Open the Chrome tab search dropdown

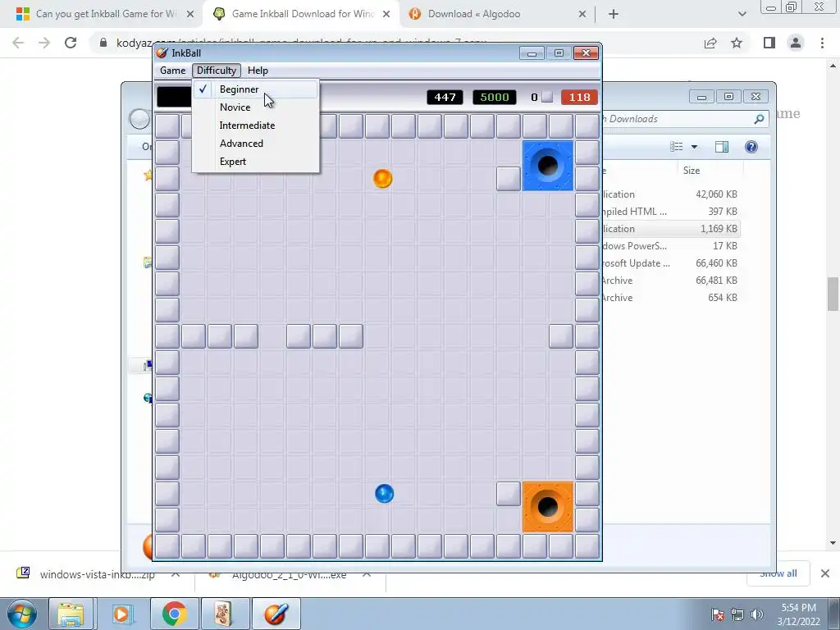point(742,15)
